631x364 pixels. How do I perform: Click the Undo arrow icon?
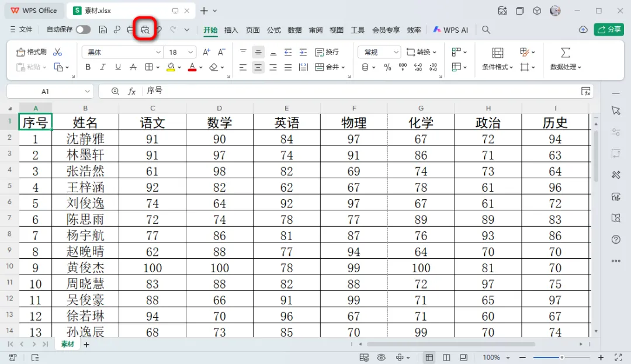160,30
